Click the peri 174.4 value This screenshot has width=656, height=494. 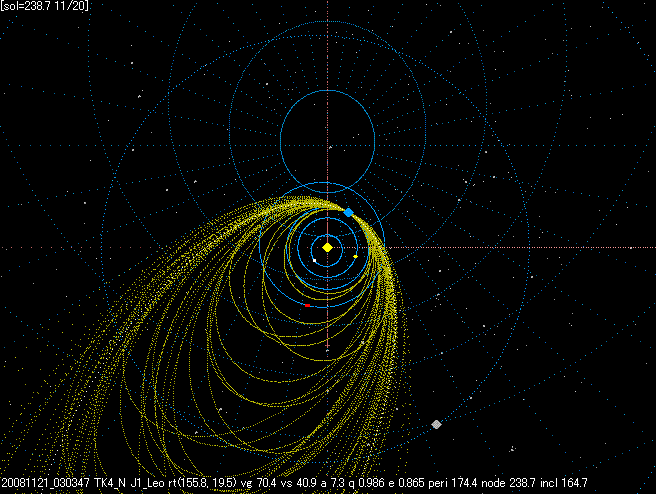pyautogui.click(x=452, y=483)
